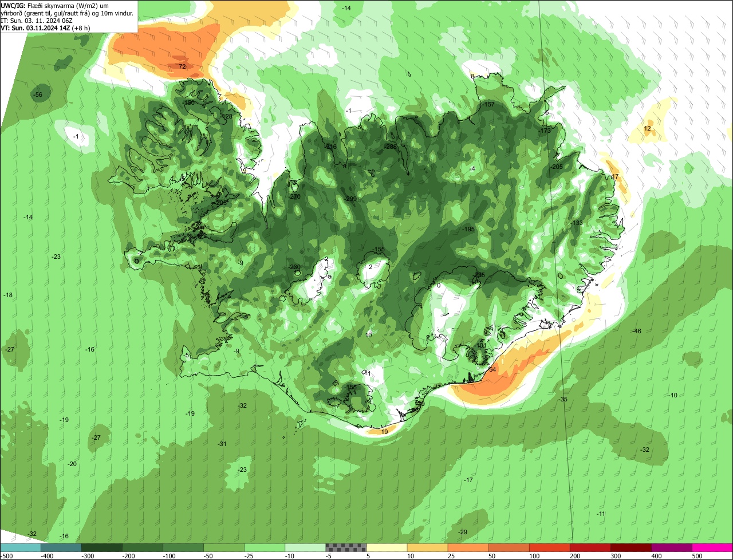The image size is (733, 560).
Task: Click the pale green swatch between -10 and -5
Action: click(305, 547)
